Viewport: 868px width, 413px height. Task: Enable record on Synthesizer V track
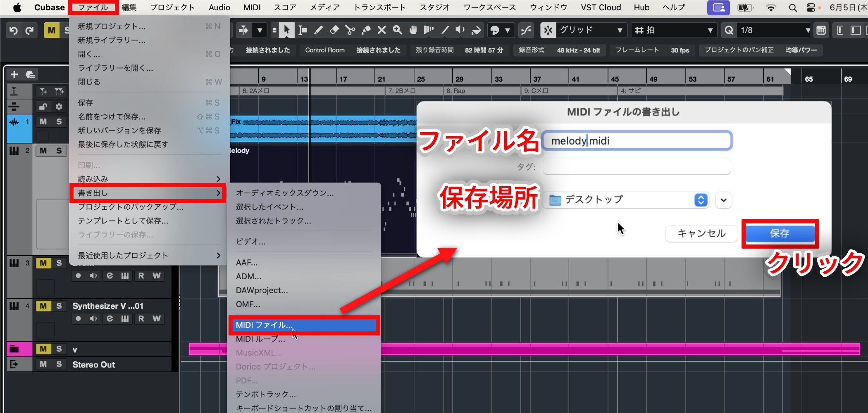(x=79, y=318)
